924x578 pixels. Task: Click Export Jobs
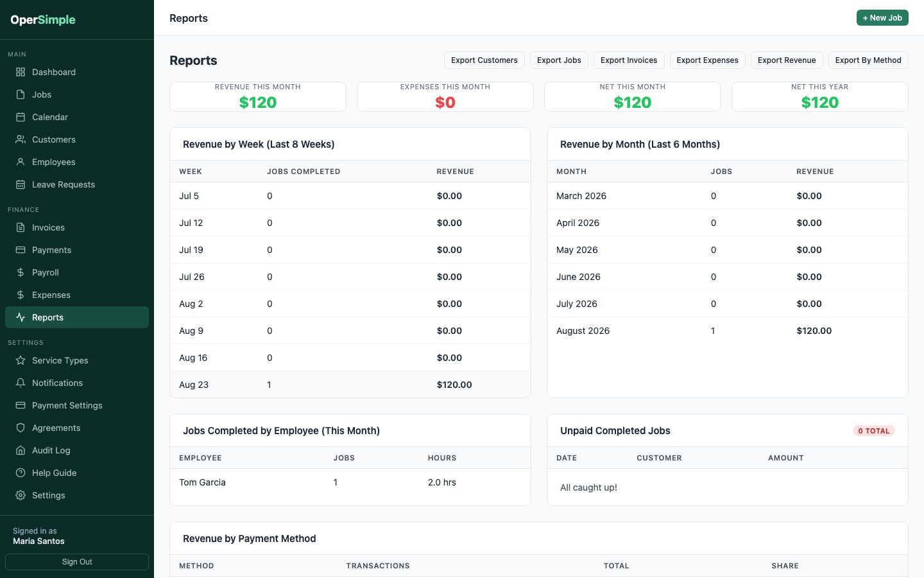pyautogui.click(x=559, y=60)
